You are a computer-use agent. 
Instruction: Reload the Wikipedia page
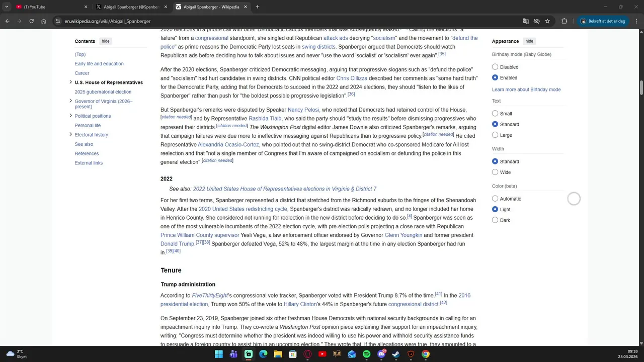(31, 21)
